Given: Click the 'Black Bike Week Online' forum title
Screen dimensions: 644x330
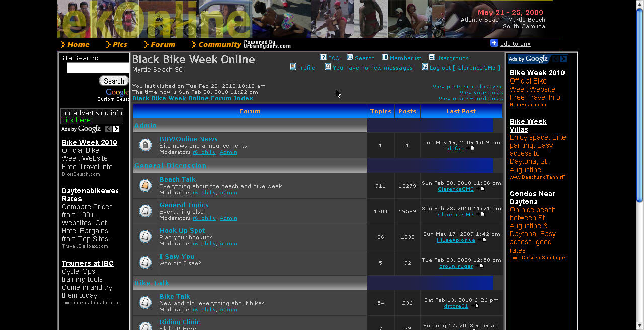Looking at the screenshot, I should tap(194, 59).
